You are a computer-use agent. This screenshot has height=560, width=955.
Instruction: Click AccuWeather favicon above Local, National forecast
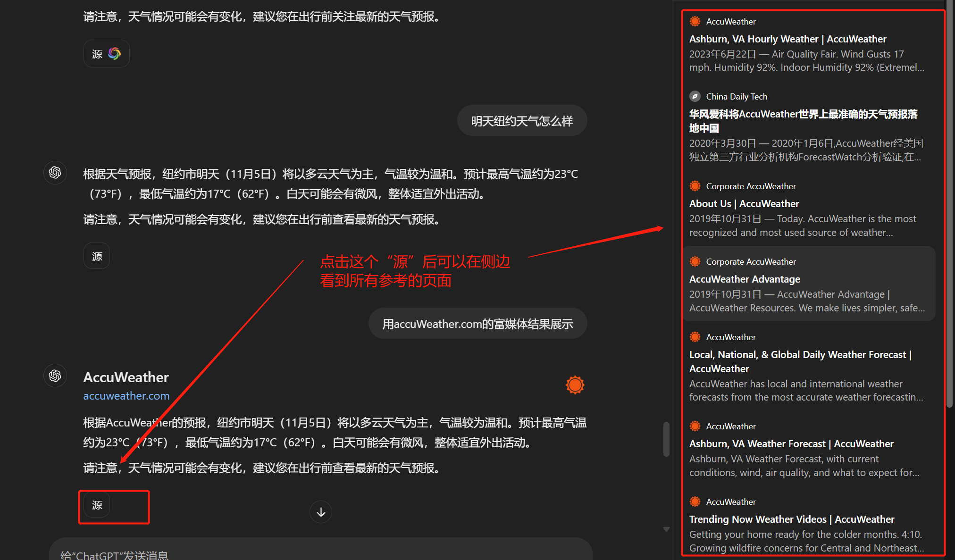(x=695, y=337)
